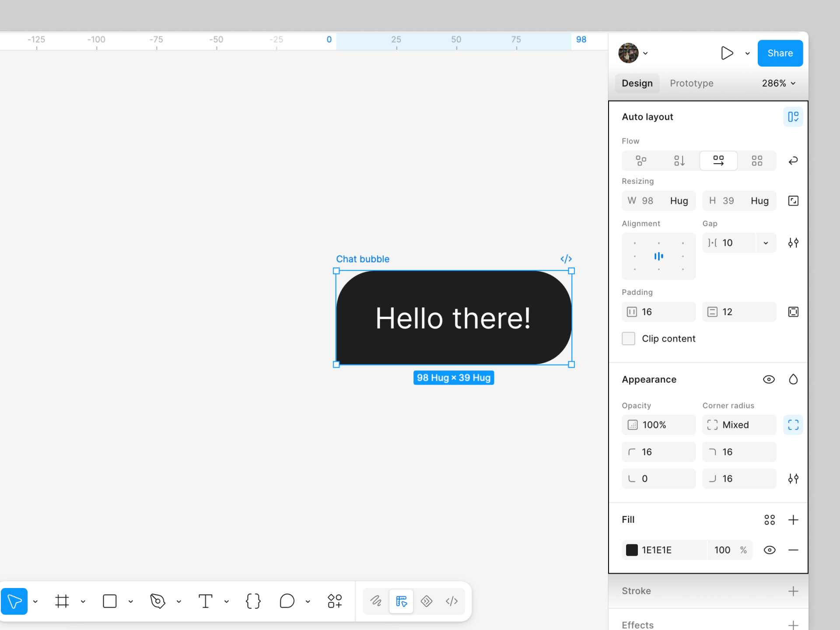Toggle individual padding icon
The image size is (840, 630).
(793, 312)
